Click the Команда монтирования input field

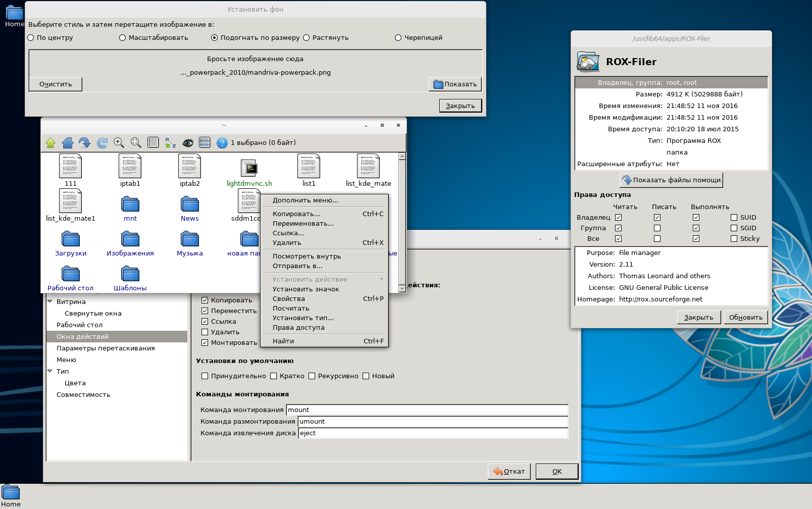(x=427, y=410)
